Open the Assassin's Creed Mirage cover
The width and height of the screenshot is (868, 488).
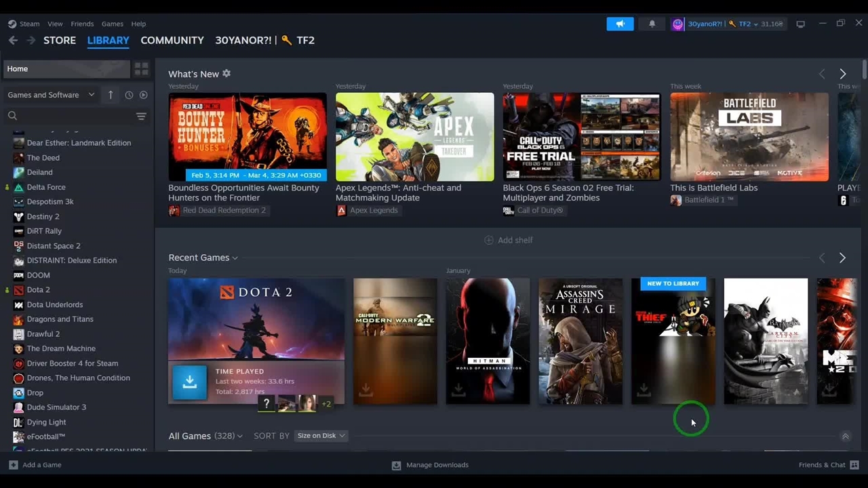(x=580, y=340)
